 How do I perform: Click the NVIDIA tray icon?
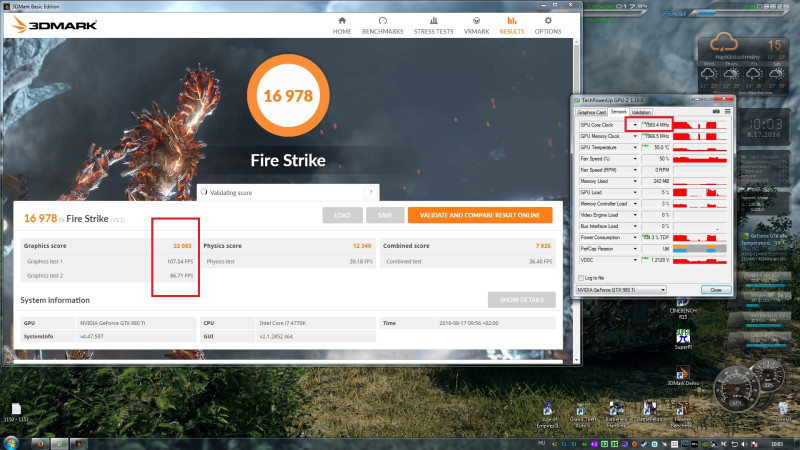tap(705, 444)
